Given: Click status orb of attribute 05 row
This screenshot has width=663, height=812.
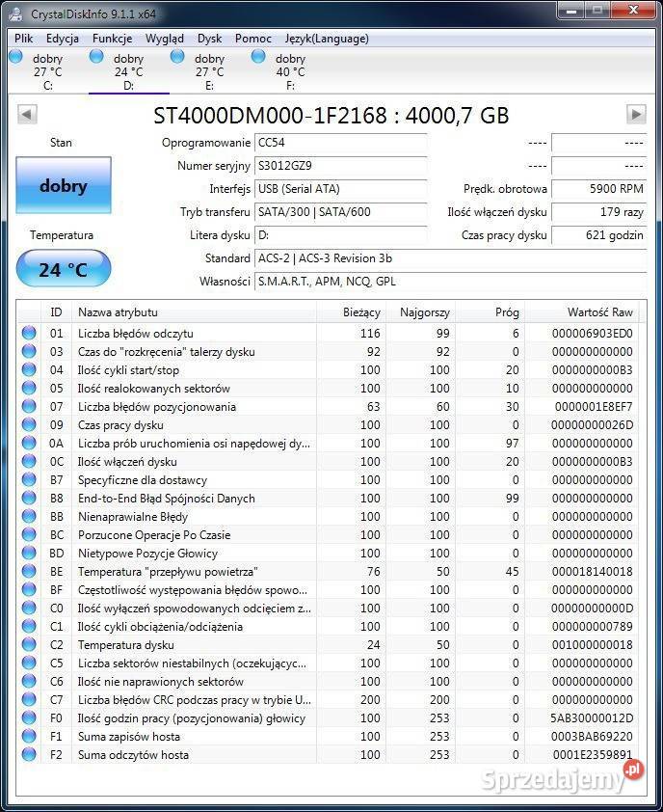Looking at the screenshot, I should click(x=29, y=388).
